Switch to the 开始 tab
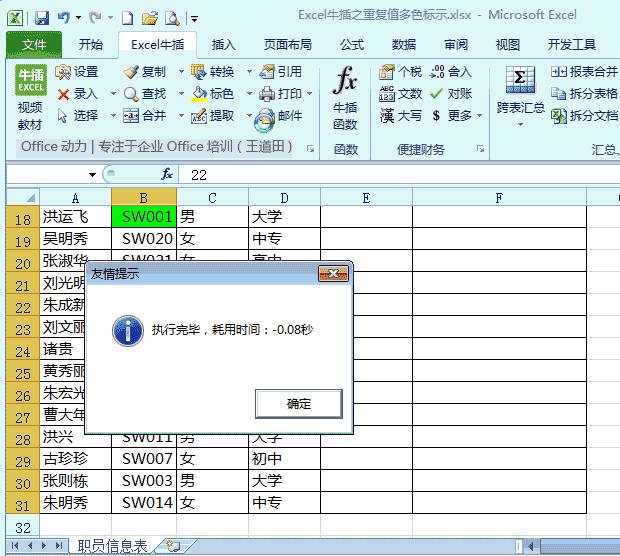 (91, 45)
